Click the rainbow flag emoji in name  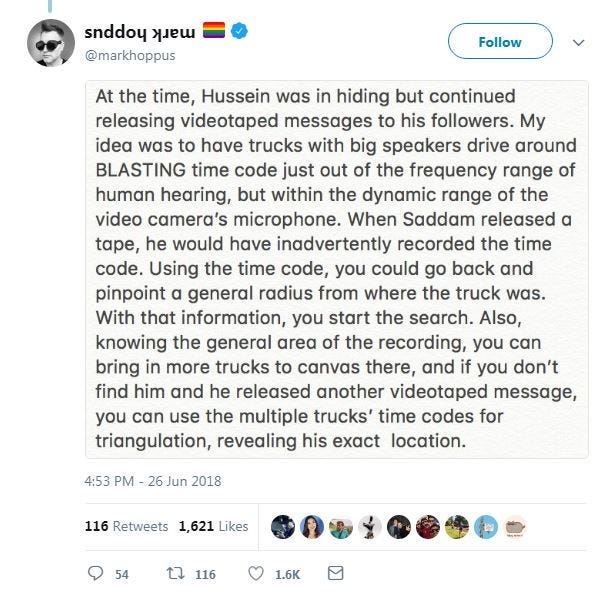[x=214, y=30]
